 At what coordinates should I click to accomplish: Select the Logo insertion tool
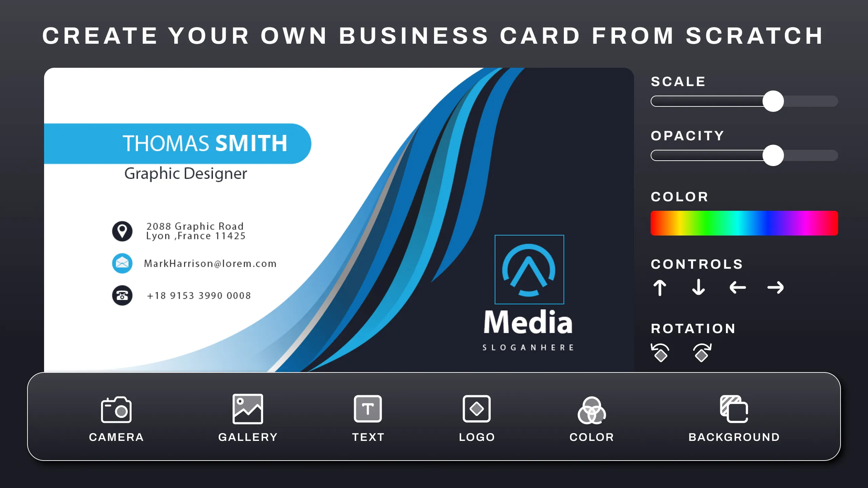(x=476, y=417)
